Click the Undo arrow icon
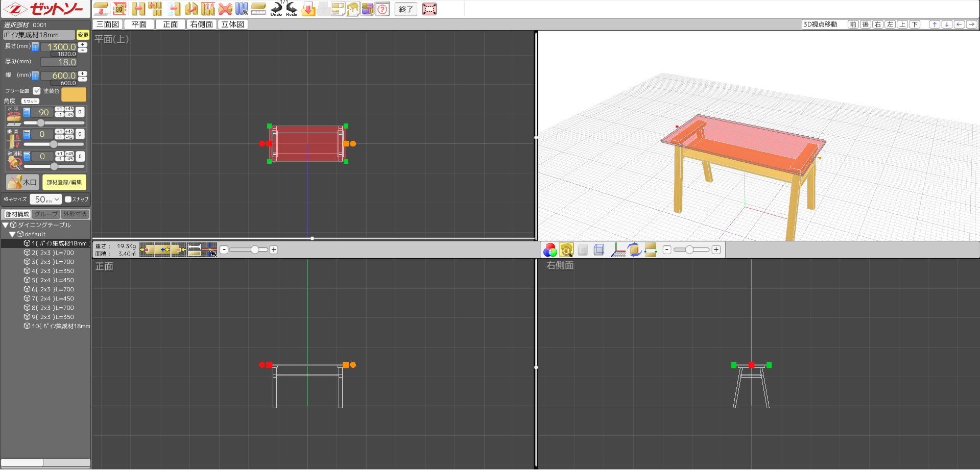This screenshot has height=473, width=980. (x=276, y=8)
